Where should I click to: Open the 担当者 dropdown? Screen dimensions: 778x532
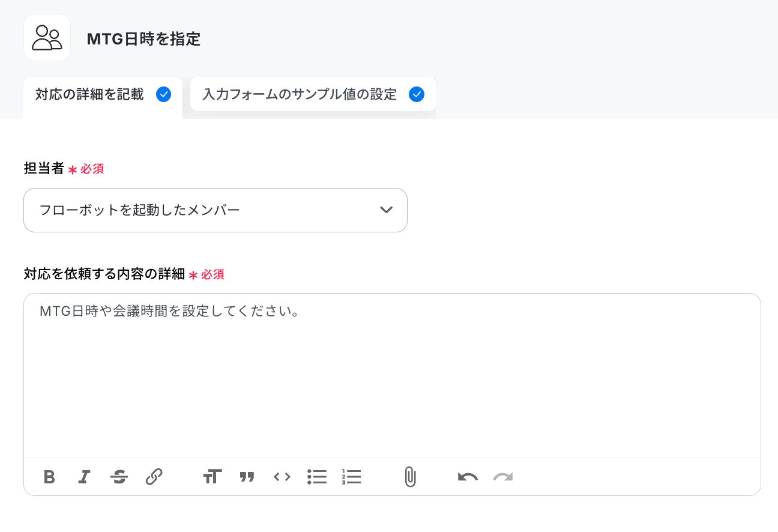216,210
